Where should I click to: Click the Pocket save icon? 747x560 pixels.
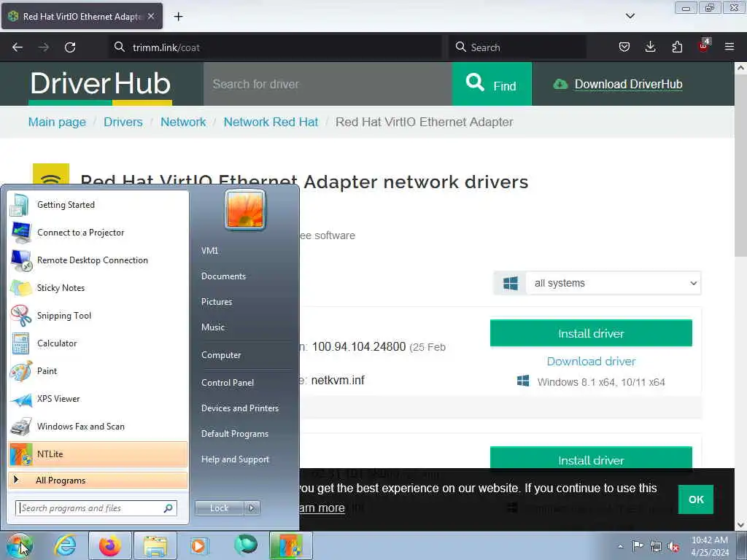click(624, 47)
